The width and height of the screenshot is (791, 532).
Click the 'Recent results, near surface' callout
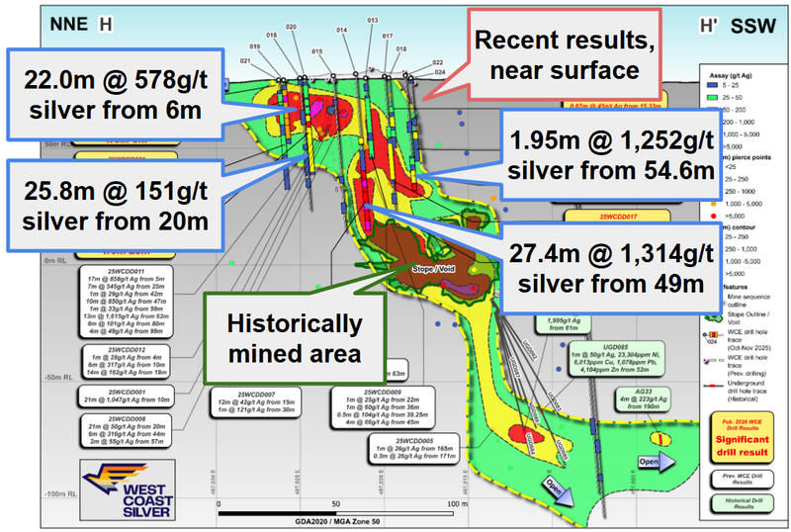(565, 54)
